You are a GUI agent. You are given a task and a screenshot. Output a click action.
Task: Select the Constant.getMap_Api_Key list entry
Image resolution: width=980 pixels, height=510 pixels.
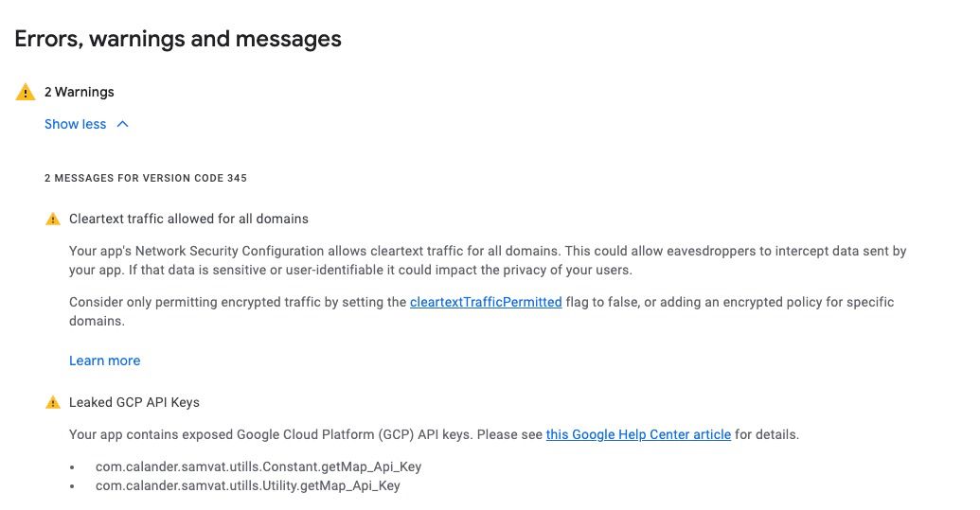[x=258, y=466]
